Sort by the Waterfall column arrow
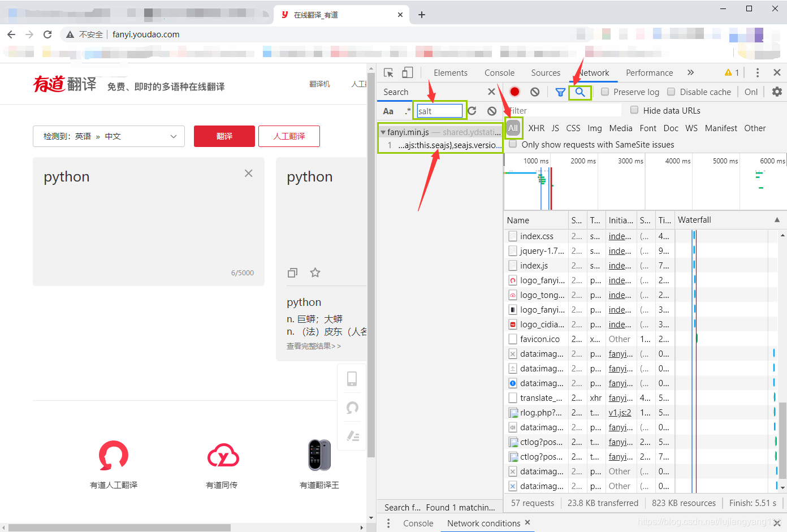787x532 pixels. tap(777, 220)
